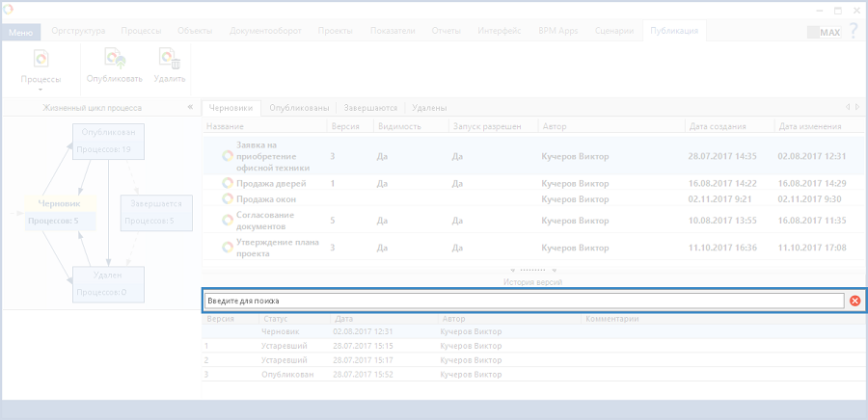The width and height of the screenshot is (868, 420).
Task: Click the process icon beside Продажа дверей
Action: [228, 183]
